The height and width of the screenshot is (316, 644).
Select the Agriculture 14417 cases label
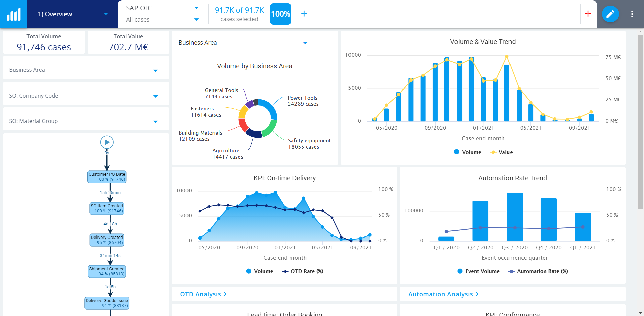coord(228,154)
